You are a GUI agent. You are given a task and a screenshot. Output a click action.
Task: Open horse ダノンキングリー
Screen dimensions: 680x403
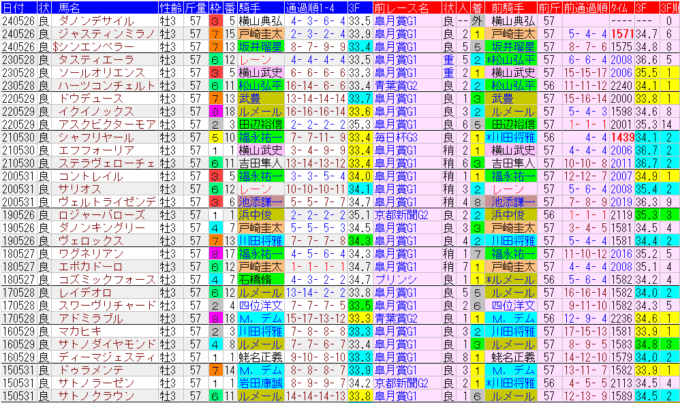[x=101, y=228]
